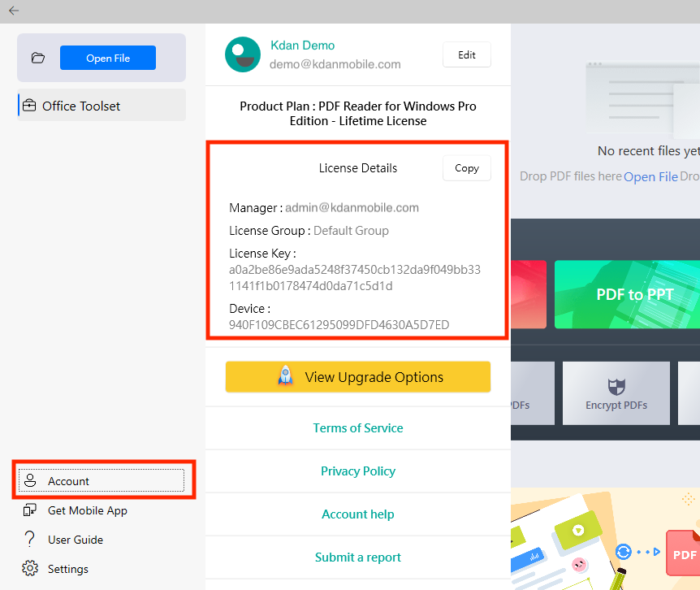The height and width of the screenshot is (590, 700).
Task: Click the device ID 940F109CBEC6...
Action: tap(339, 325)
